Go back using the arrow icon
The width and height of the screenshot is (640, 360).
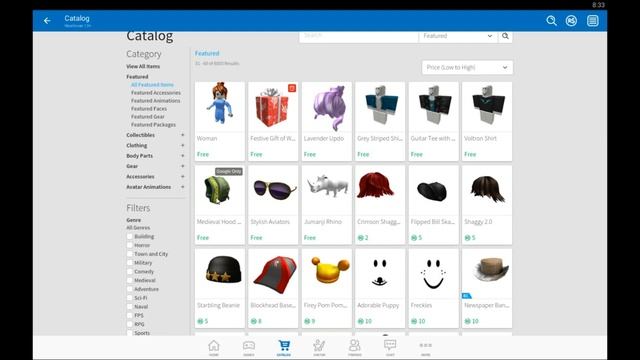pyautogui.click(x=47, y=20)
